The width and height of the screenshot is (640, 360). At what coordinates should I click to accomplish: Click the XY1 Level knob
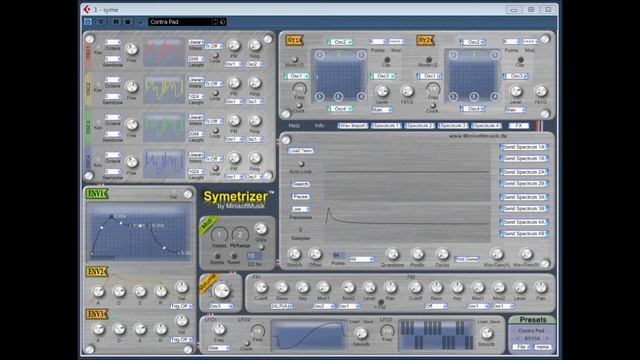(382, 91)
